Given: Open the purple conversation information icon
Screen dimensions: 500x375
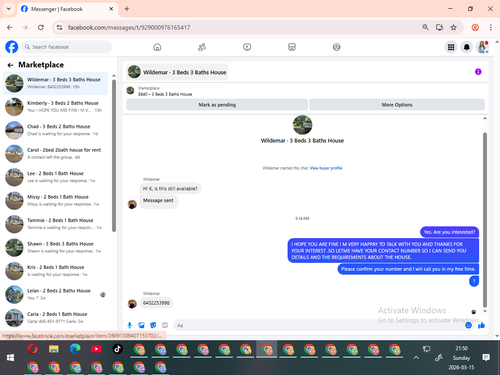Looking at the screenshot, I should (478, 72).
